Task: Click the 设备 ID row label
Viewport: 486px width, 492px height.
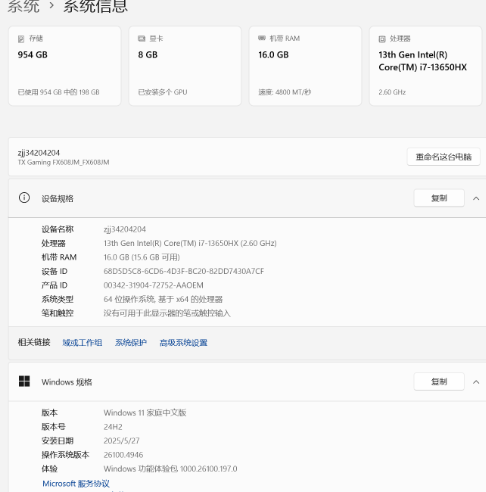Action: (54, 271)
